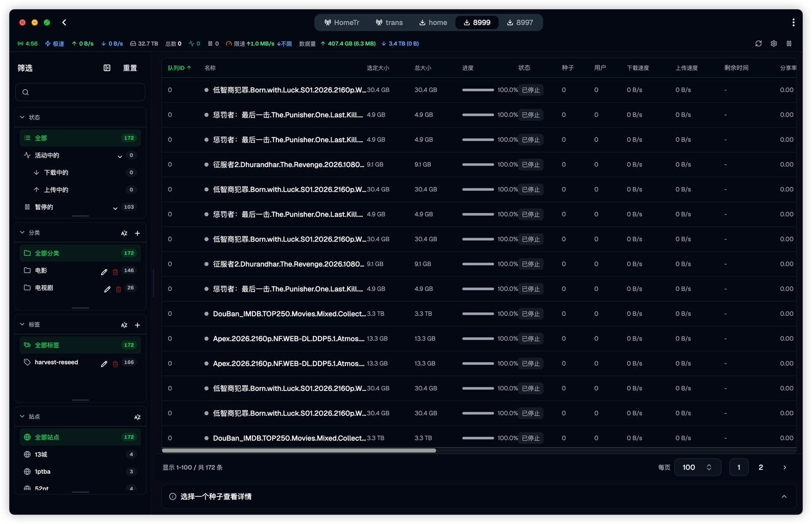Viewport: 812px width, 524px height.
Task: Edit the 电视剧 category pencil icon
Action: click(x=107, y=289)
